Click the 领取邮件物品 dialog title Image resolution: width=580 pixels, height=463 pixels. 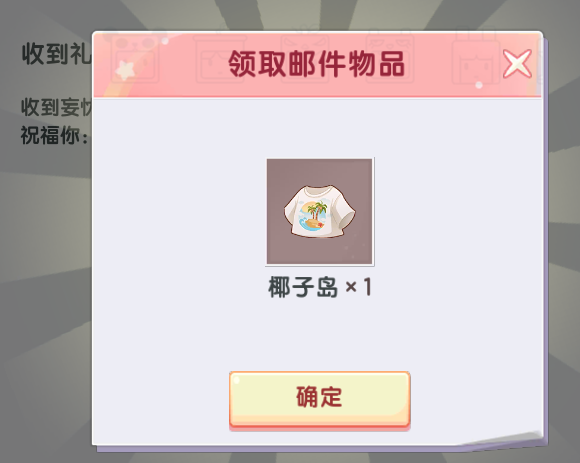317,64
